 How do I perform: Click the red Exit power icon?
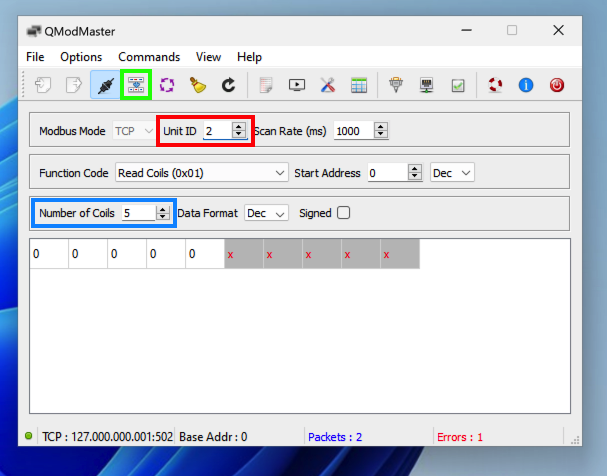(557, 85)
